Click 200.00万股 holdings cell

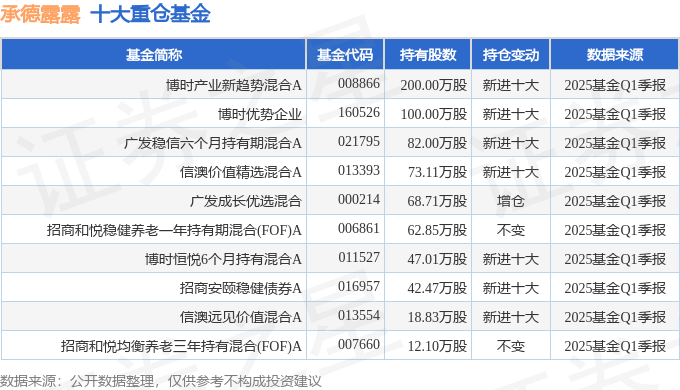point(433,85)
